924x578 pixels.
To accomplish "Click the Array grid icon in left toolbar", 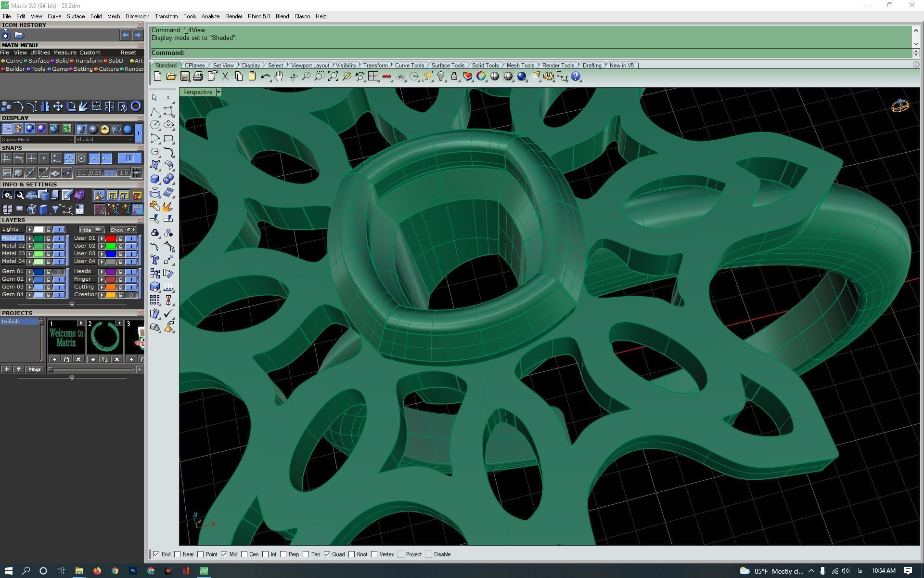I will [x=155, y=300].
